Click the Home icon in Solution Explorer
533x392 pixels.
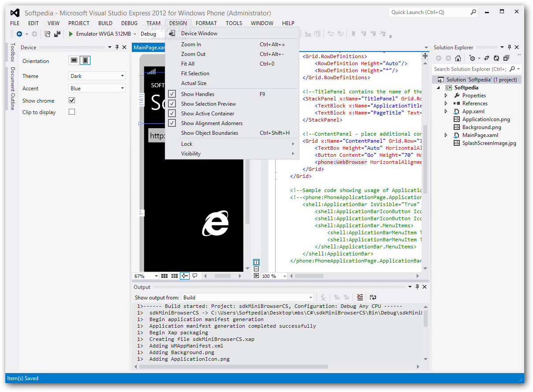tap(458, 58)
